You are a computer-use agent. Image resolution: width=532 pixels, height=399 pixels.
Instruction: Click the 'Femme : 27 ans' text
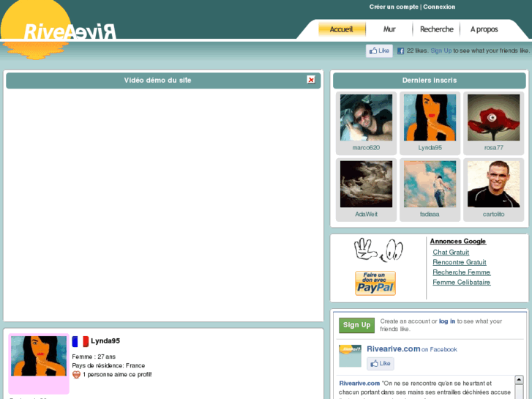point(94,357)
